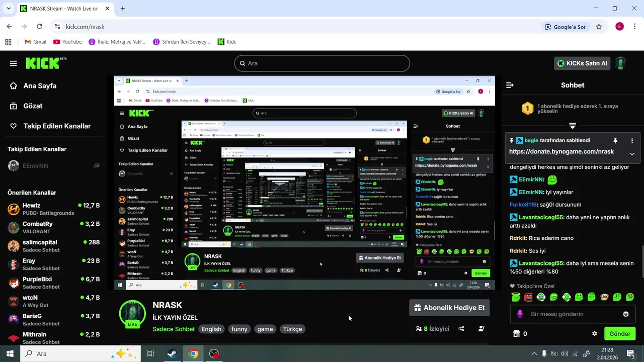
Task: Open pinned message three-dot menu
Action: click(x=632, y=141)
